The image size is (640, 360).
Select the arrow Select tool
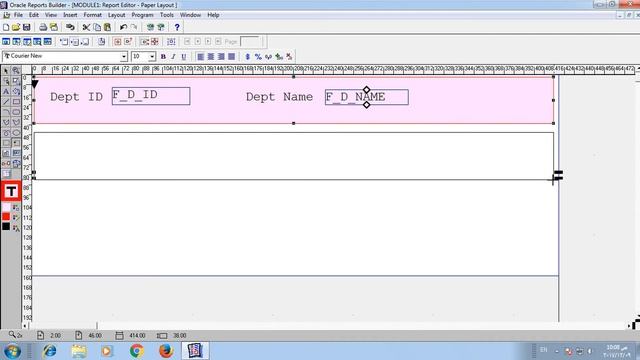coord(6,71)
